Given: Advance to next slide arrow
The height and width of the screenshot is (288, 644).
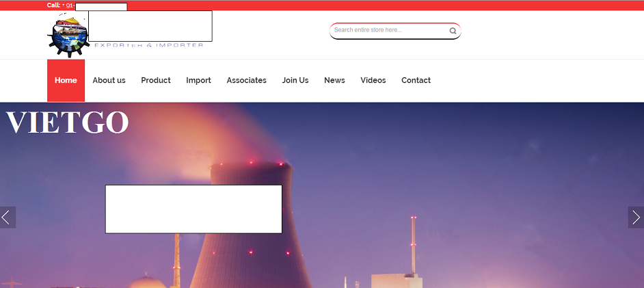Looking at the screenshot, I should click(636, 218).
